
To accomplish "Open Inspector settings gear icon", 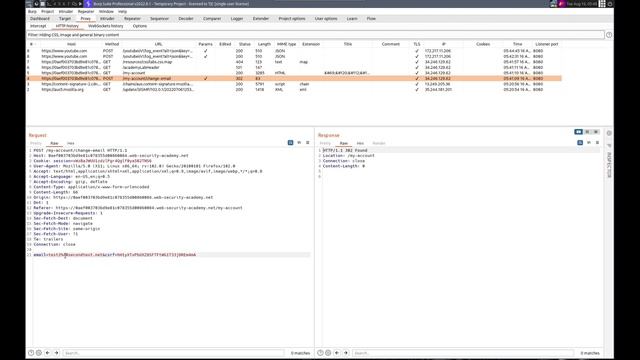I will pyautogui.click(x=609, y=133).
